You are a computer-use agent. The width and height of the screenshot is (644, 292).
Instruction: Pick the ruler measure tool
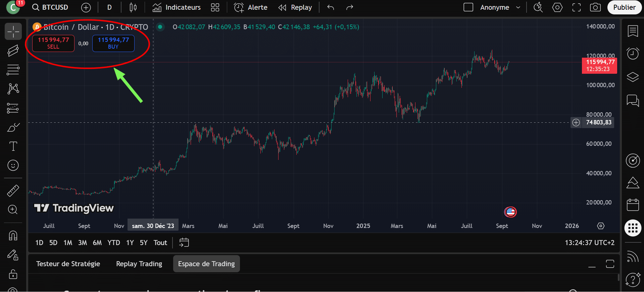(13, 191)
